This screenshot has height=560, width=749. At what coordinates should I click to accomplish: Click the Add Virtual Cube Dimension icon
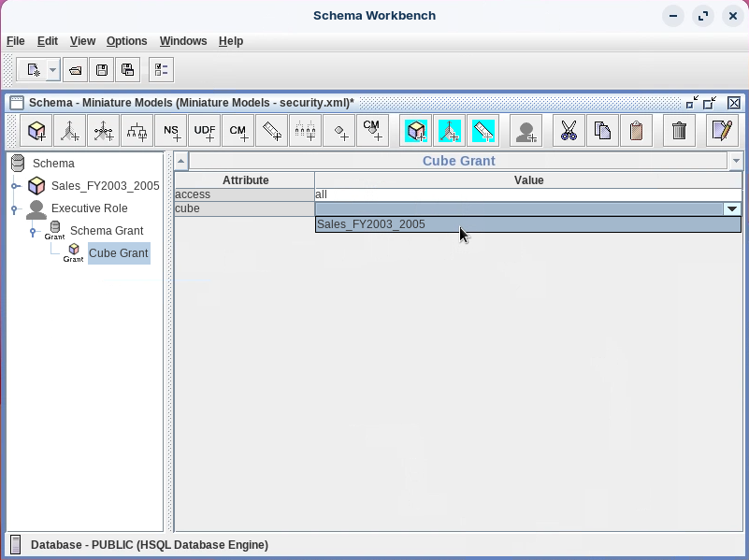449,130
